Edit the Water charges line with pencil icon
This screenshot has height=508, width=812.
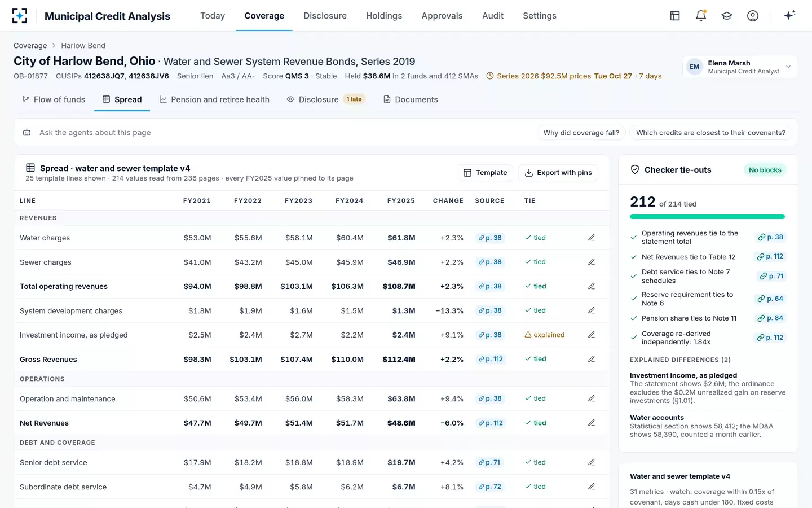(x=592, y=238)
